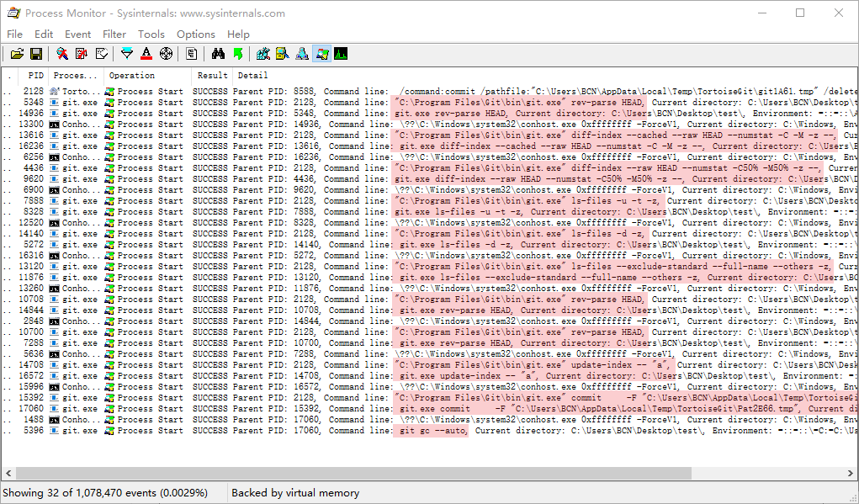Click the horizontal scrollbar thumb

pyautogui.click(x=353, y=473)
